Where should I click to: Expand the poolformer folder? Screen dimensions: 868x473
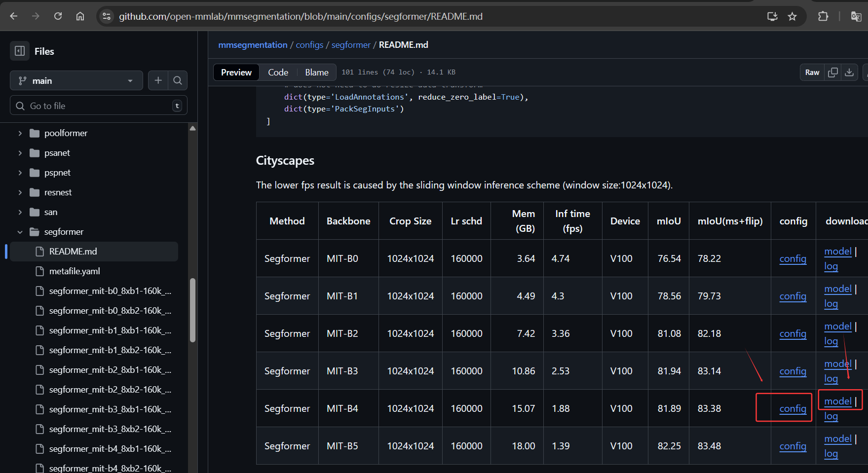pyautogui.click(x=20, y=133)
